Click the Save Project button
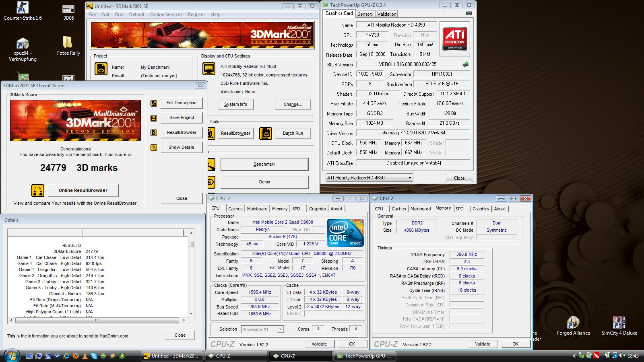This screenshot has width=644, height=362. pos(182,117)
